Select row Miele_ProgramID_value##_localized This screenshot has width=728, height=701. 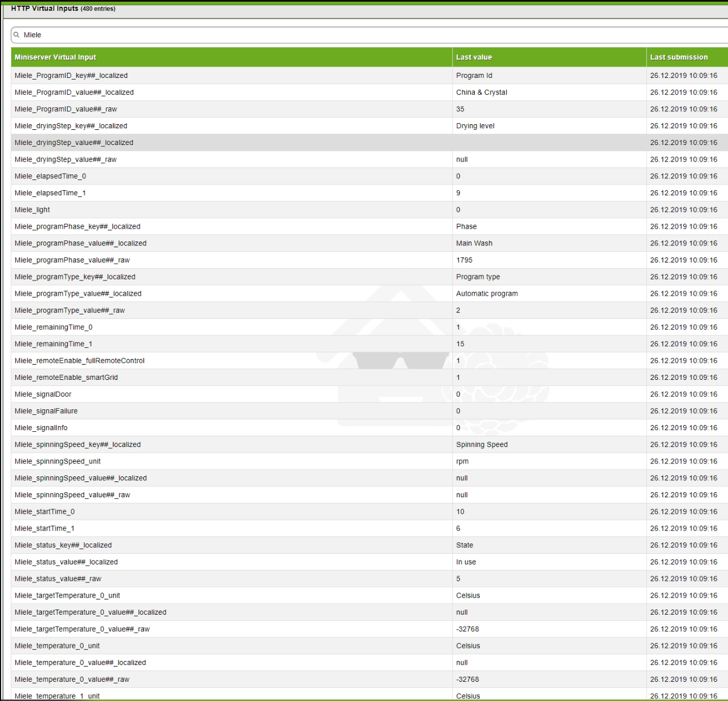coord(370,93)
